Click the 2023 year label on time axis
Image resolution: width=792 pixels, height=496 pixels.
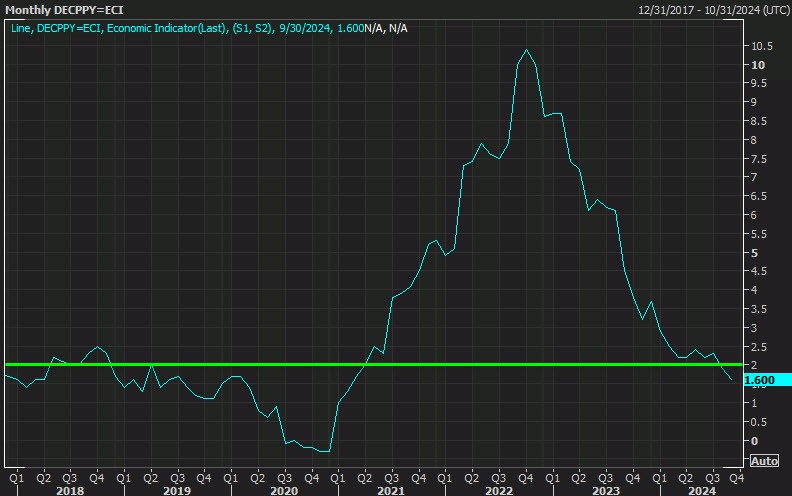[606, 490]
